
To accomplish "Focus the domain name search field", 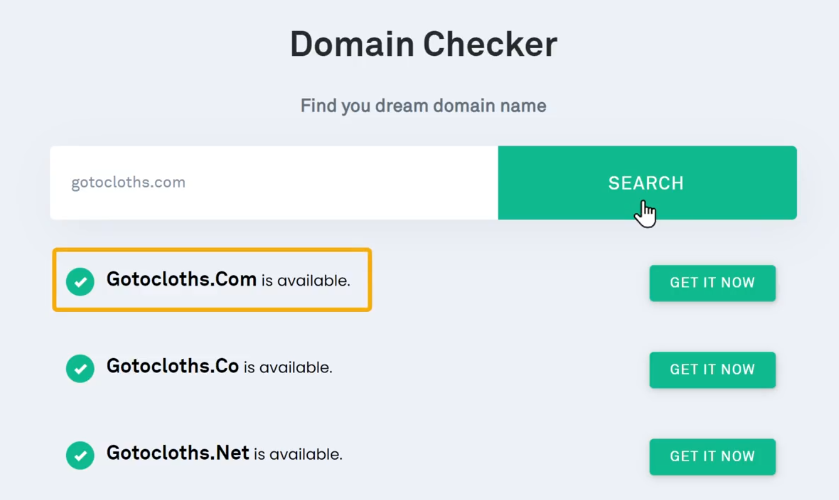I will [x=274, y=183].
